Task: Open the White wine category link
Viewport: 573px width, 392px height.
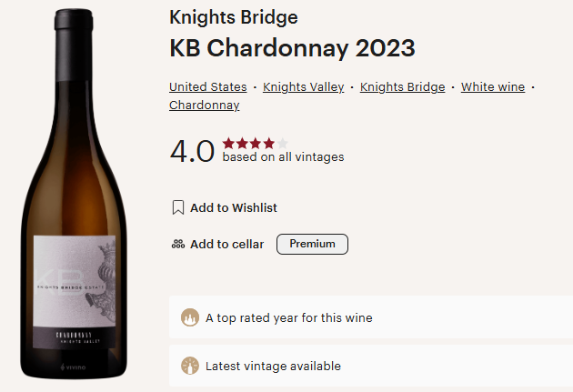Action: (x=492, y=87)
